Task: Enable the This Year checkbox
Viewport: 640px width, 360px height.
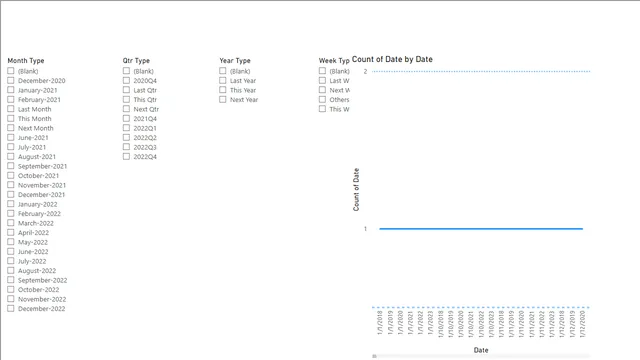Action: [222, 90]
